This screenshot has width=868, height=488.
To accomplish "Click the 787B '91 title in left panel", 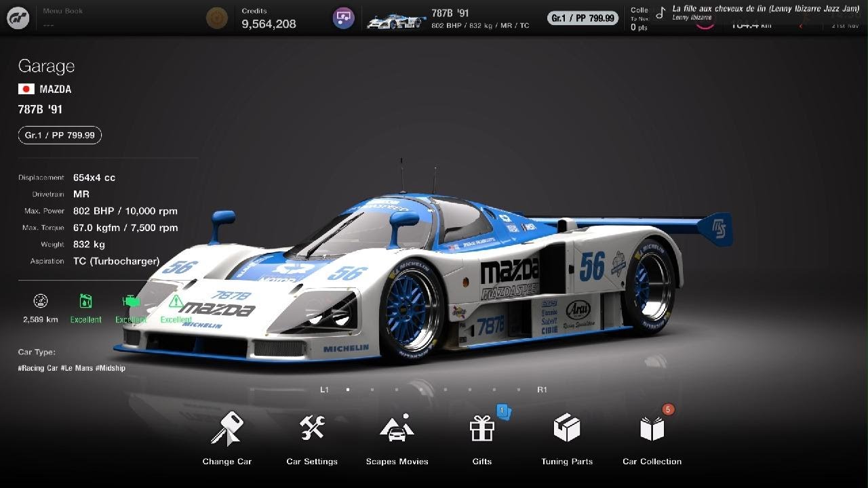I will (40, 109).
